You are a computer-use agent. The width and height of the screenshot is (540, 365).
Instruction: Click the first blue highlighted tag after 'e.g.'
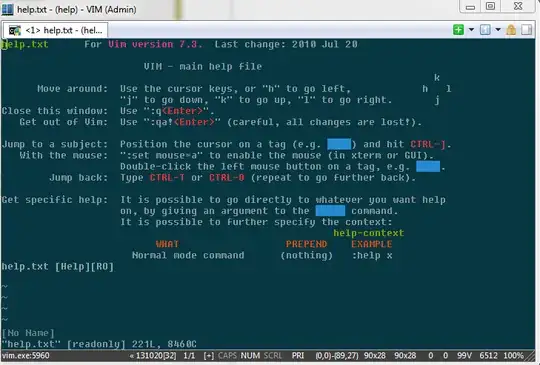pyautogui.click(x=339, y=144)
